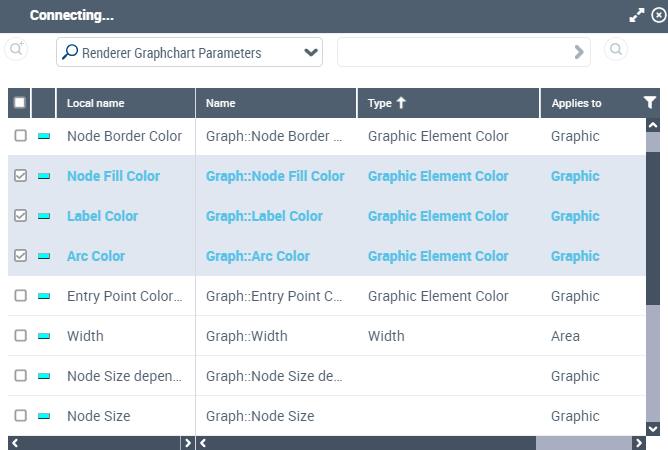Click the expand window arrows icon
The height and width of the screenshot is (450, 668).
[x=636, y=15]
